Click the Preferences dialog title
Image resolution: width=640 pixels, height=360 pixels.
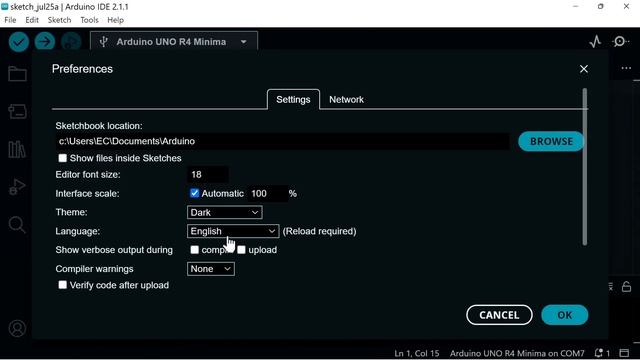82,69
